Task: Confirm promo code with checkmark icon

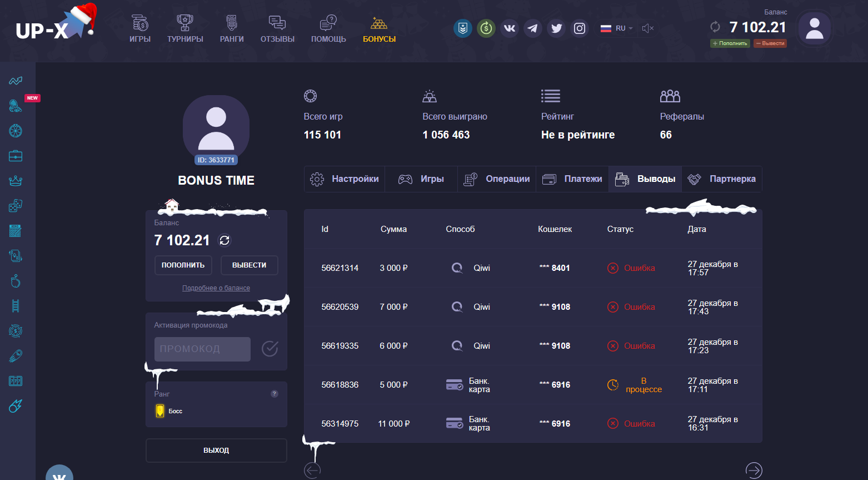Action: coord(270,349)
